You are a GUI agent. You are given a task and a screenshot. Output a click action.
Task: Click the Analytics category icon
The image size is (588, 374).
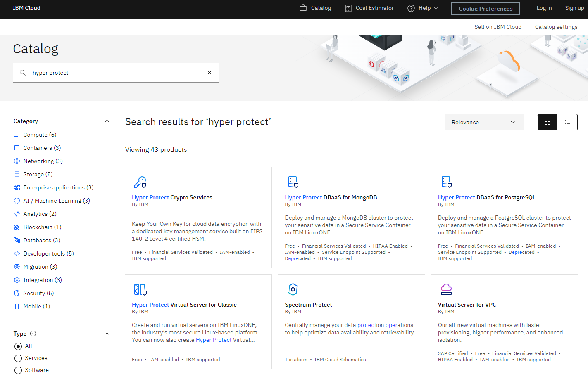tap(17, 214)
